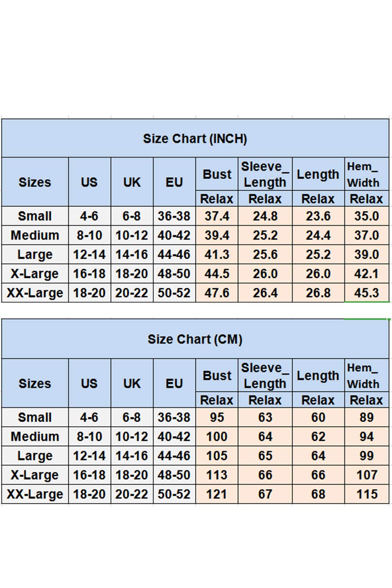Select the 107 hem width cell

pyautogui.click(x=367, y=475)
